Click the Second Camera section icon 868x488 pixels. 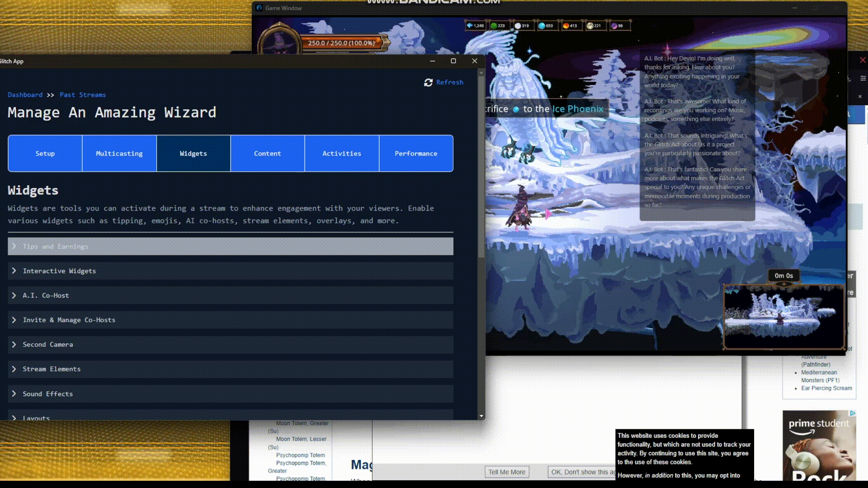coord(14,344)
